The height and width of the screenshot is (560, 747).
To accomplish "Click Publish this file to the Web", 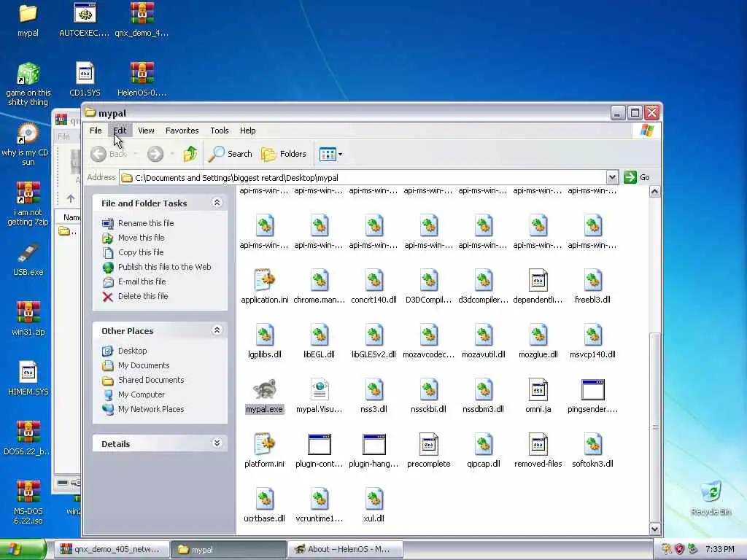I will 164,267.
